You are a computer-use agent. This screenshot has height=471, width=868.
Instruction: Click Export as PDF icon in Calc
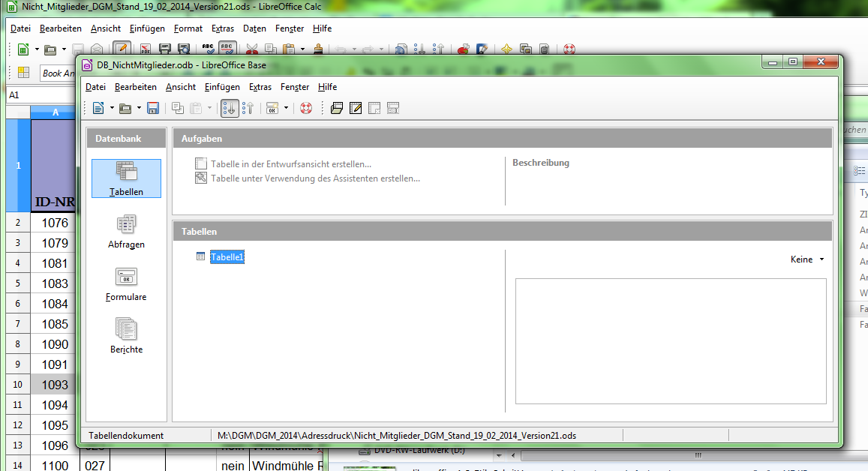click(146, 49)
